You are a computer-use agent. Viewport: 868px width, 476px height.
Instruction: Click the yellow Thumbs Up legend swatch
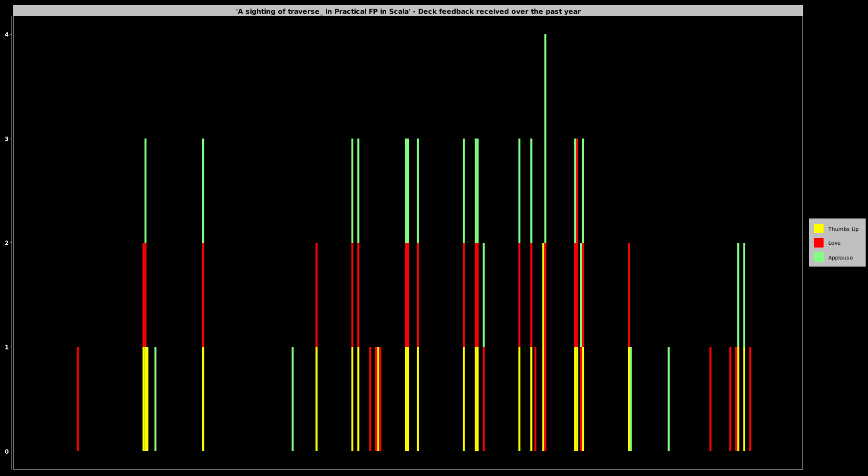tap(819, 228)
